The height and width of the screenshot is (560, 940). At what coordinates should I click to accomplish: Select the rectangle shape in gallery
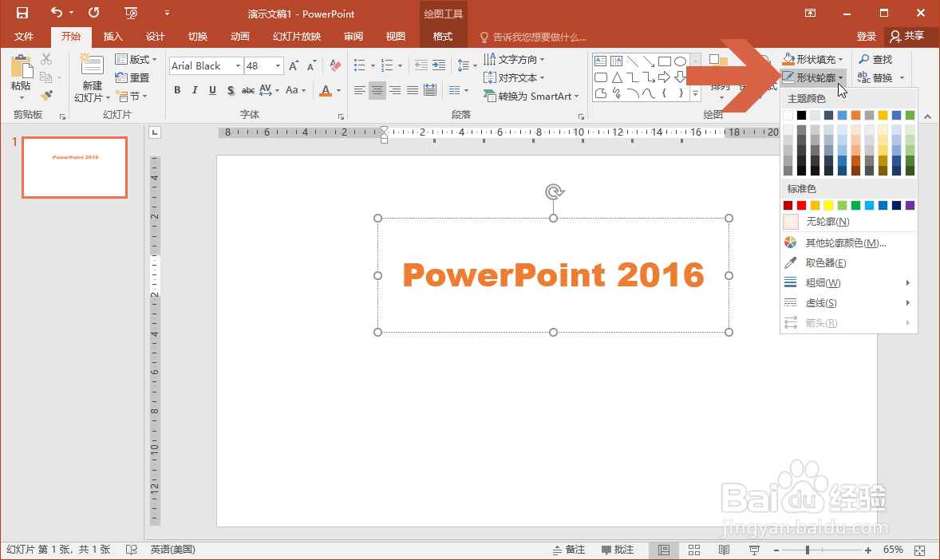click(x=664, y=61)
